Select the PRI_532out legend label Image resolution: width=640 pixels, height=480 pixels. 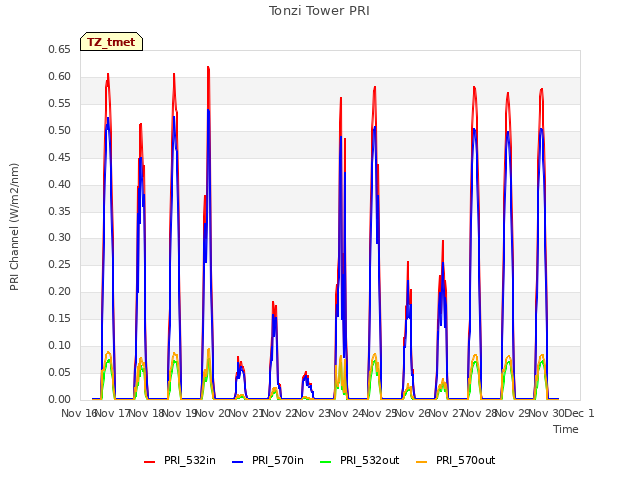point(370,460)
